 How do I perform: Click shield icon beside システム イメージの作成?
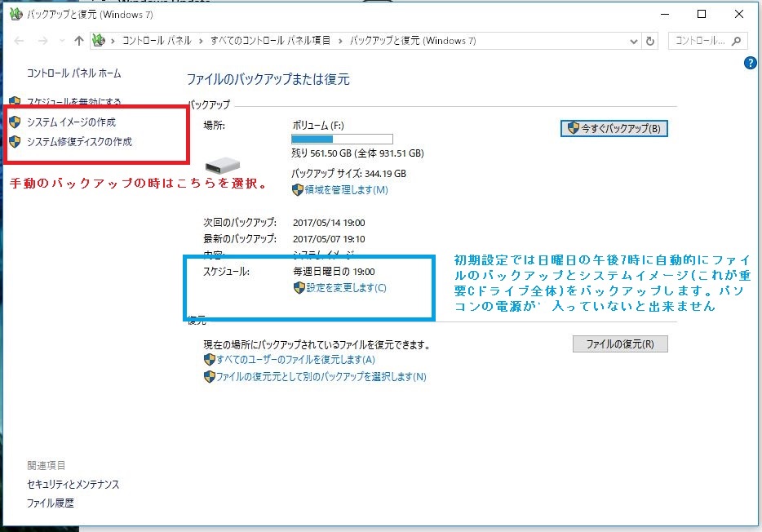(15, 122)
